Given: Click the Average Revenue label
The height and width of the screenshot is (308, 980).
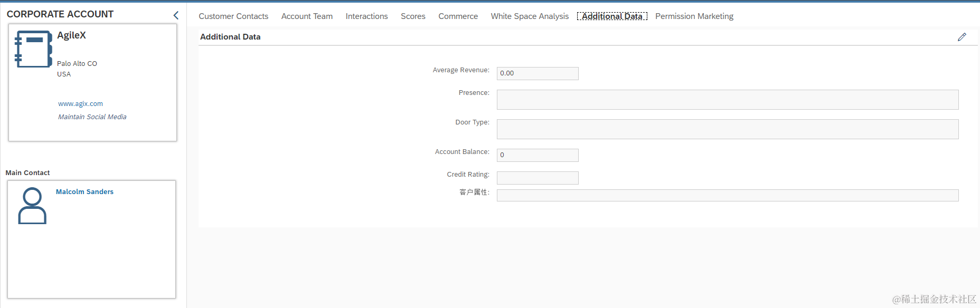Looking at the screenshot, I should coord(461,70).
